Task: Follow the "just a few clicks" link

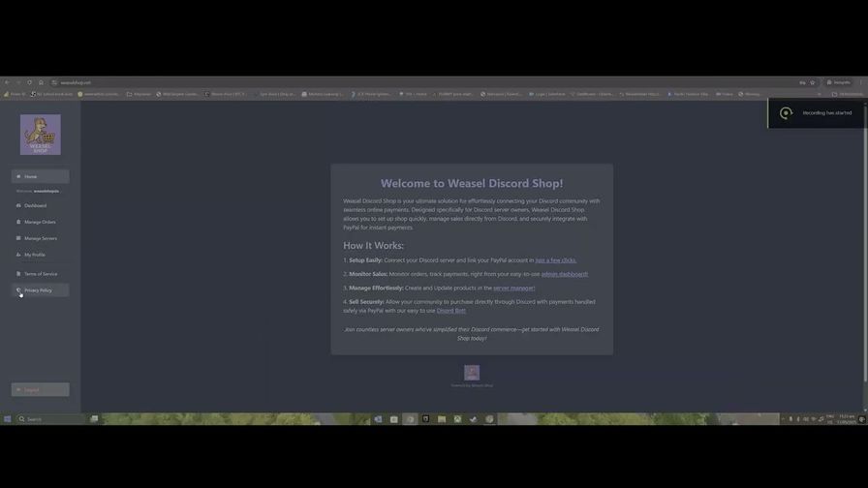Action: point(556,260)
